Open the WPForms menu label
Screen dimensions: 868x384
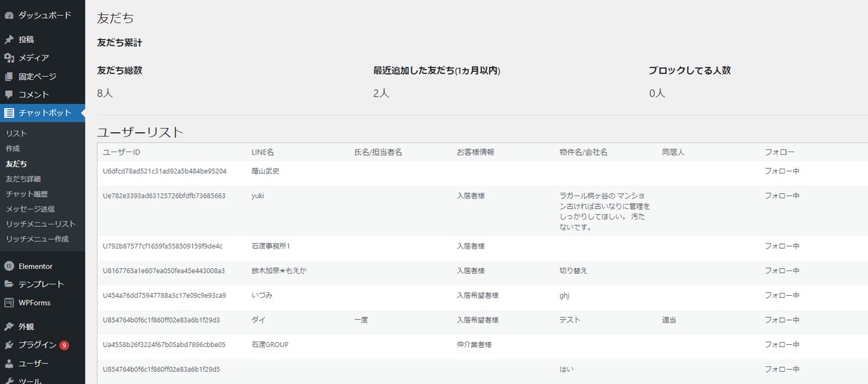34,302
